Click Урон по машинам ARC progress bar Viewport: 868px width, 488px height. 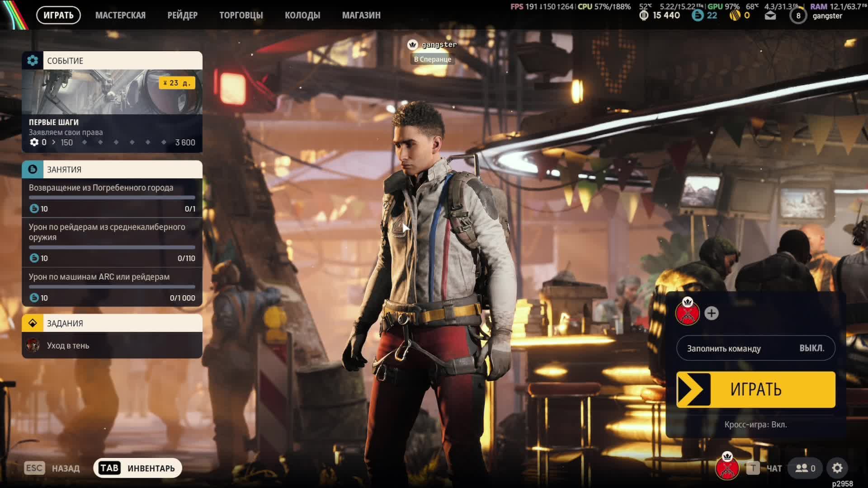tap(112, 287)
